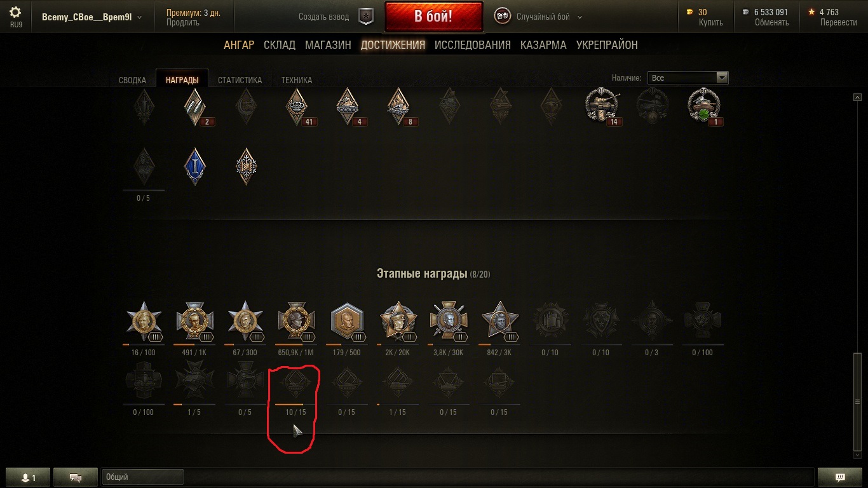Click the platoon emblem icon next to Создать взвод
The height and width of the screenshot is (488, 868).
tap(366, 17)
